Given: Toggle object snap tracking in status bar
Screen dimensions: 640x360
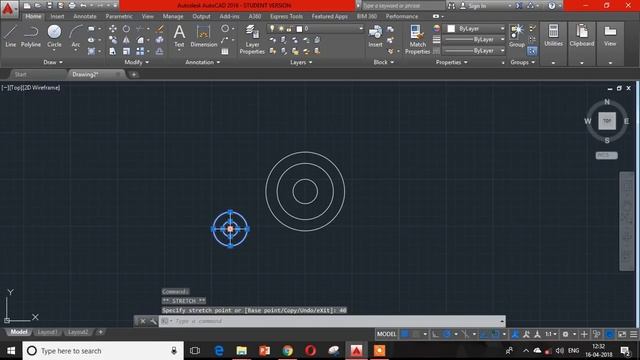Looking at the screenshot, I should click(x=484, y=334).
